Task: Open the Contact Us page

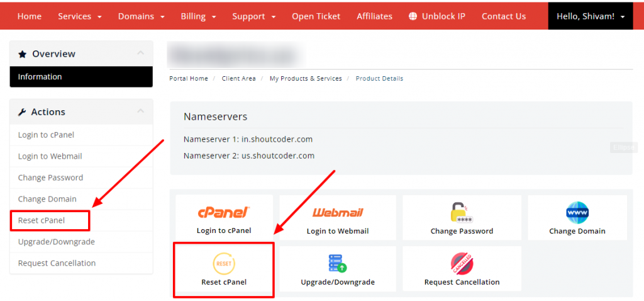Action: [x=504, y=16]
